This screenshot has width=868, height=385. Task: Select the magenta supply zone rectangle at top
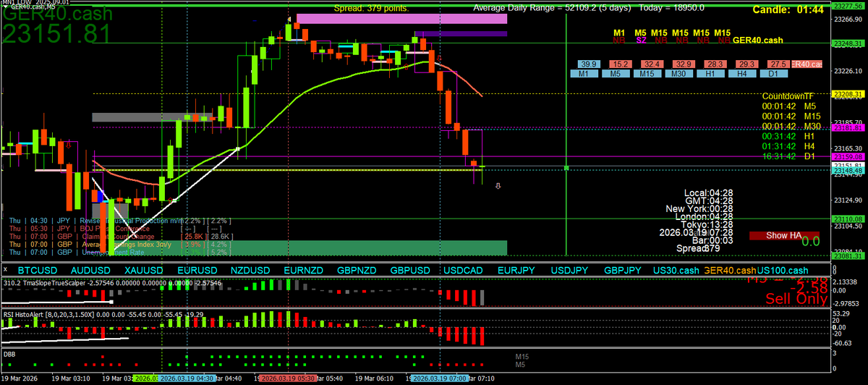click(x=402, y=18)
